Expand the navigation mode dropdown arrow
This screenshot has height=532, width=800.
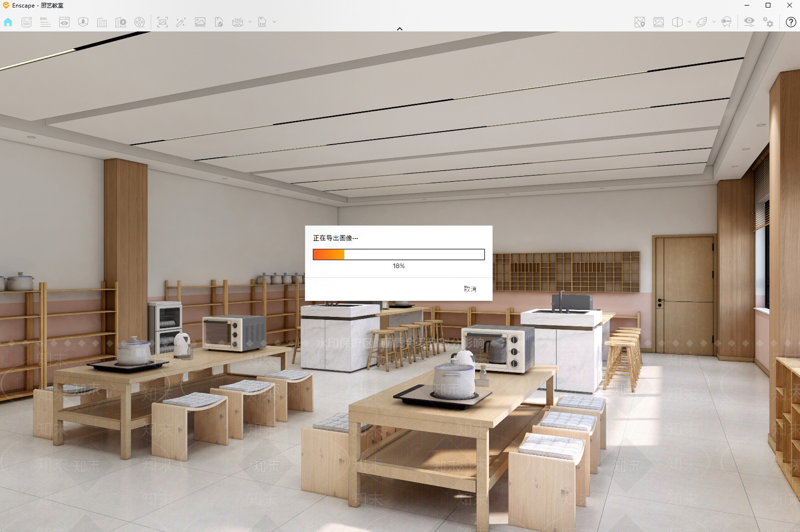click(713, 22)
